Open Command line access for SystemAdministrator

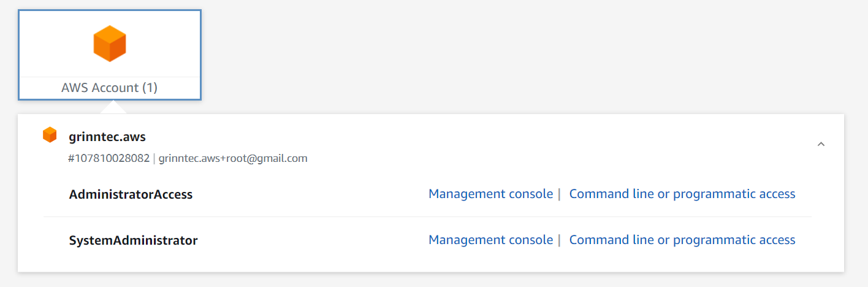682,240
